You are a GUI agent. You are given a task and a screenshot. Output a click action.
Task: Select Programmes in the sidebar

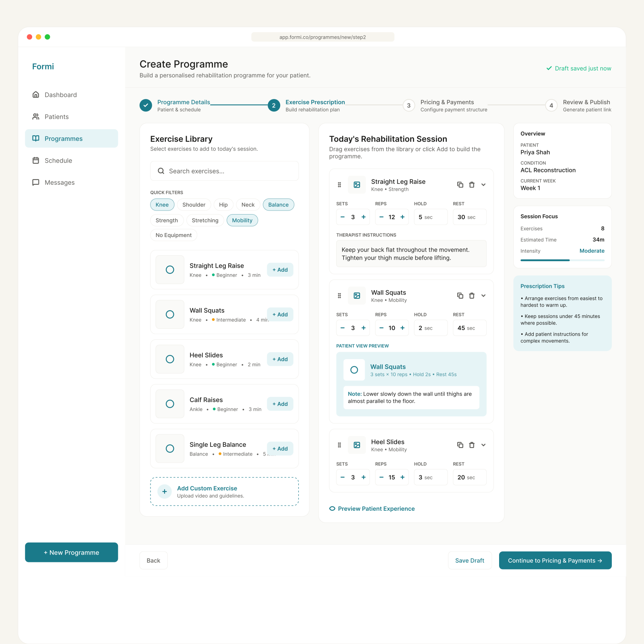point(71,138)
